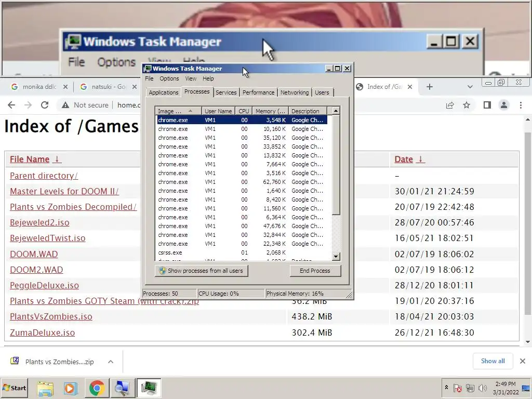This screenshot has height=399, width=532.
Task: Reload the page in Chrome
Action: [45, 105]
